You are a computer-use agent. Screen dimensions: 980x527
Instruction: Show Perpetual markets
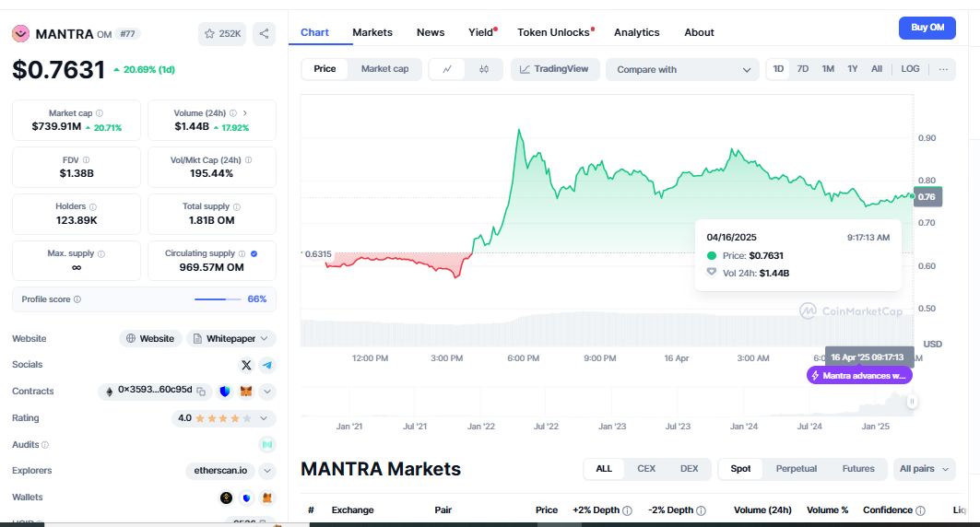[797, 469]
